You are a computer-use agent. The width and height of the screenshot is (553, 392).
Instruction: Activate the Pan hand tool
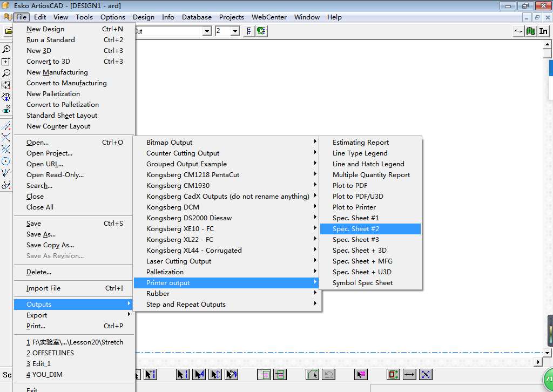[6, 97]
